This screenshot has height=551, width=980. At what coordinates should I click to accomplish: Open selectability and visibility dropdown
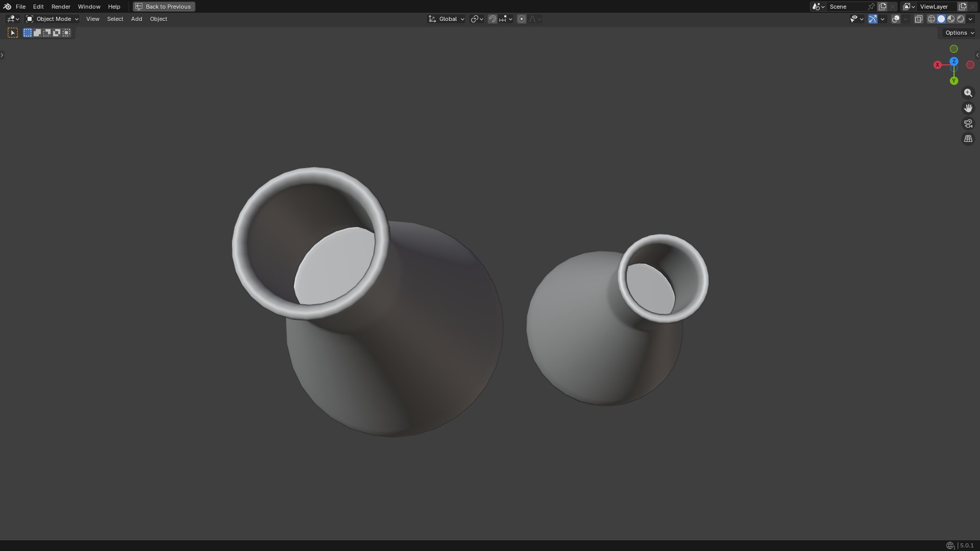(x=856, y=19)
